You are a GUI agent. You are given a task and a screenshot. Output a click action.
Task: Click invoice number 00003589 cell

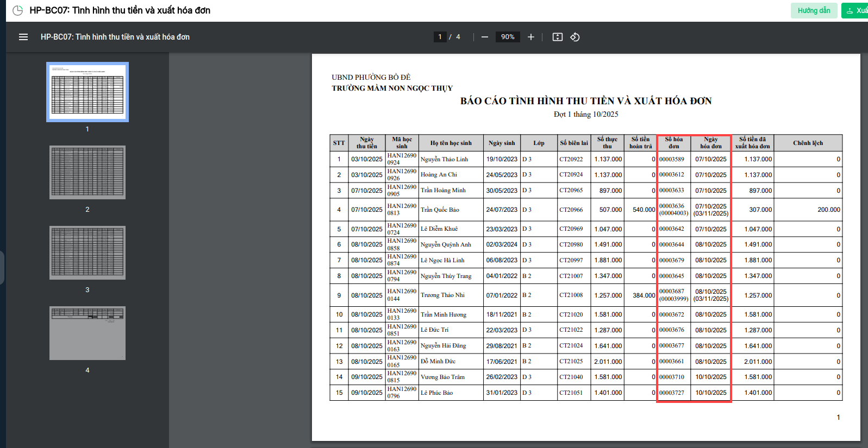tap(672, 159)
